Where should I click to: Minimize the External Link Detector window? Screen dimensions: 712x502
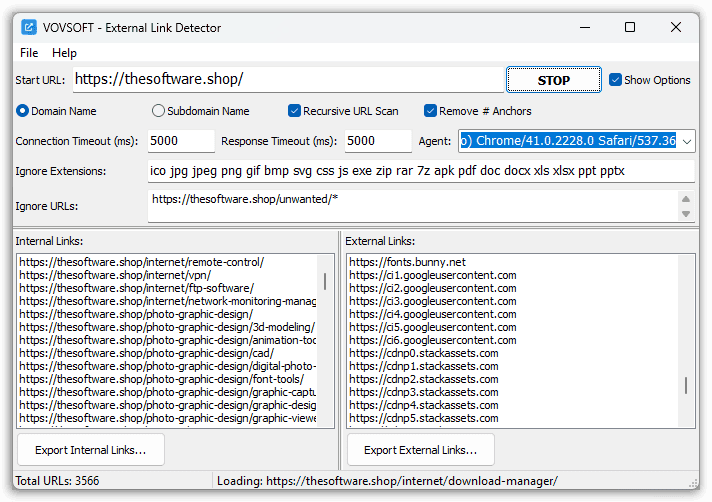[x=585, y=27]
